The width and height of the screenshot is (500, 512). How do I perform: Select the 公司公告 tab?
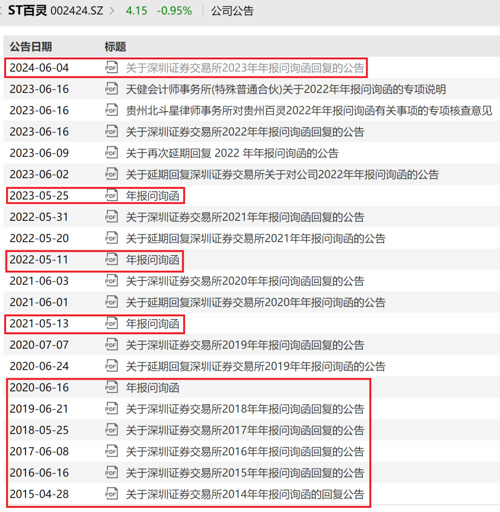click(232, 11)
